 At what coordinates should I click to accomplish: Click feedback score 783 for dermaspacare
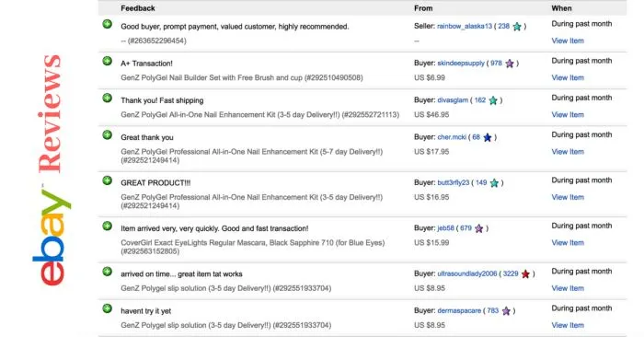click(x=493, y=311)
